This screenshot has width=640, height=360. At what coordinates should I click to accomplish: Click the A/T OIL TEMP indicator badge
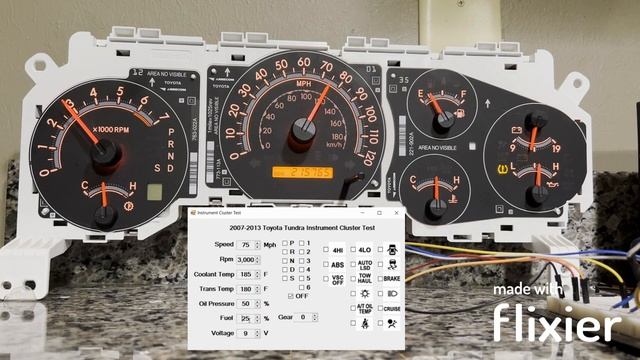[x=364, y=309]
